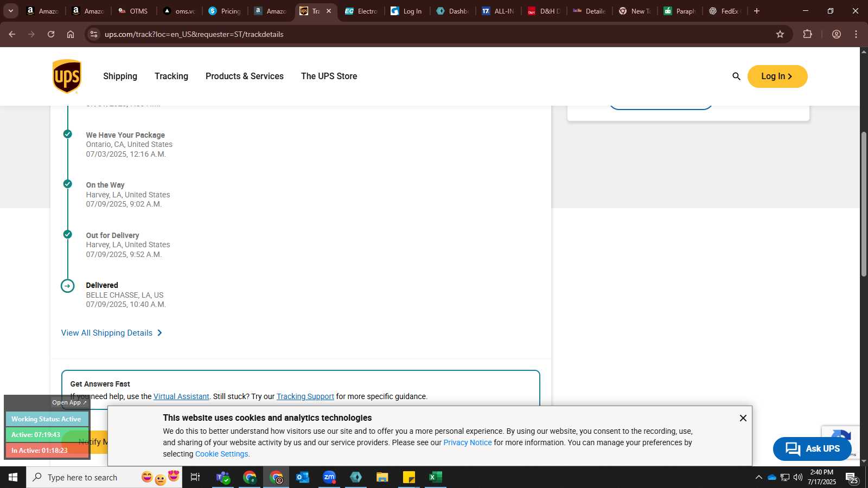Click Open App in time tracker widget
The height and width of the screenshot is (488, 868).
69,402
